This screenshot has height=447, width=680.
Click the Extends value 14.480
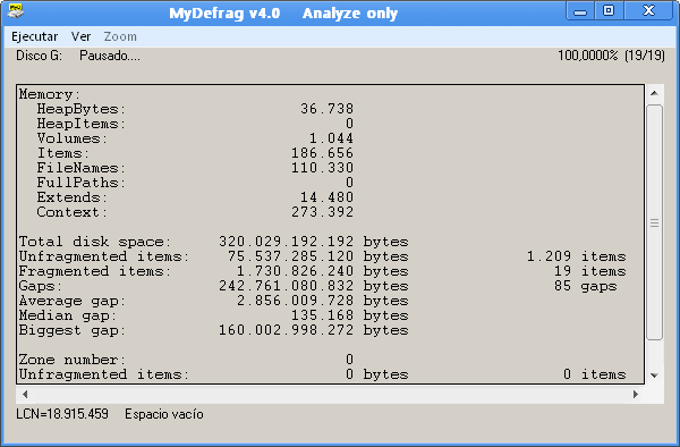pyautogui.click(x=327, y=197)
